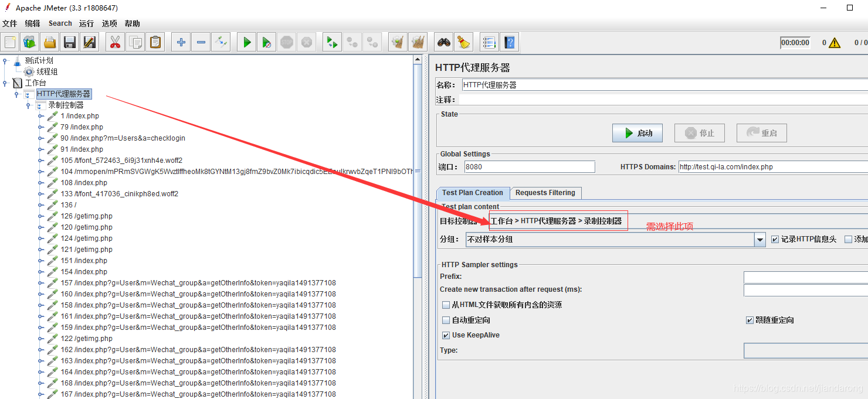Viewport: 868px width, 399px height.
Task: Expand the 136 / sampler node
Action: click(40, 205)
